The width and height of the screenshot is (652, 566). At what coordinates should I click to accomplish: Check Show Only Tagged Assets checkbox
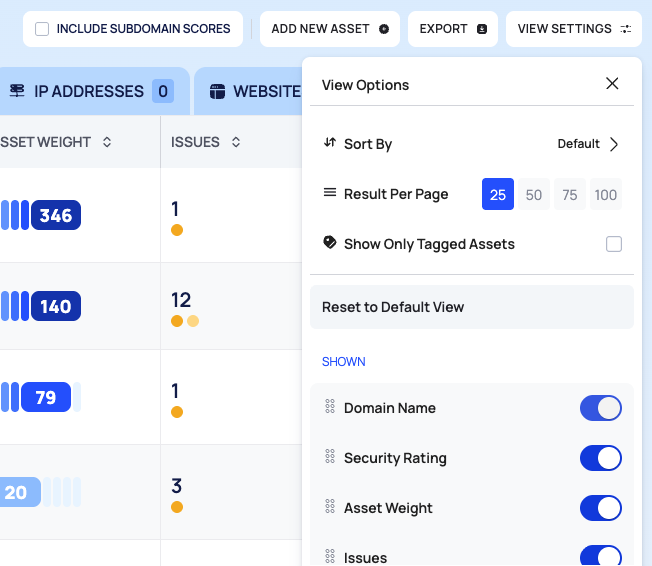pos(614,244)
